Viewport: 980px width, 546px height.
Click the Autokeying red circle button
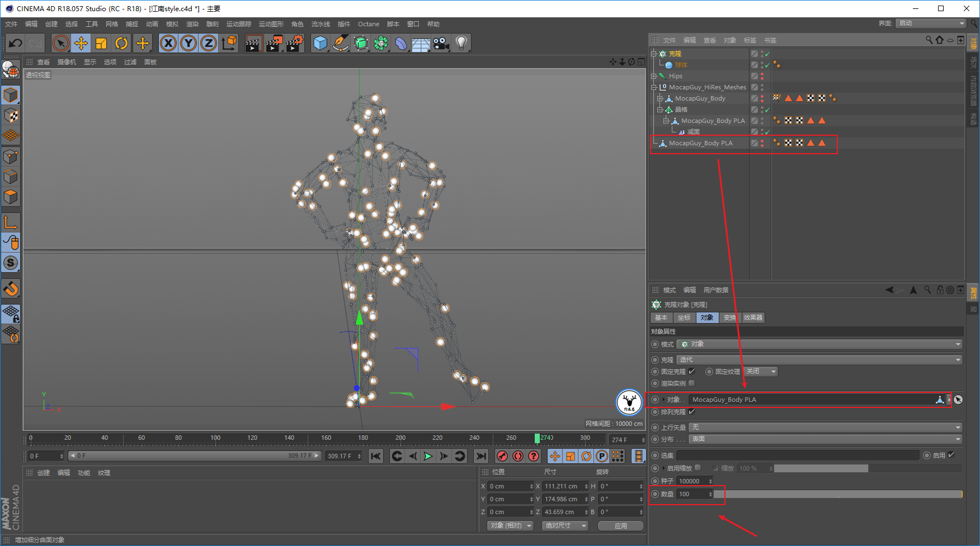pos(518,456)
